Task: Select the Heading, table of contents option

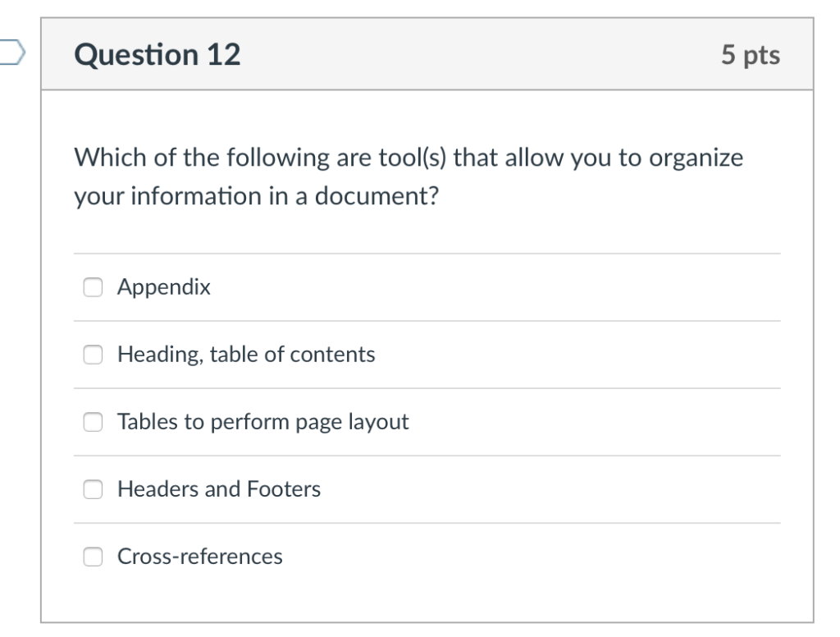Action: point(93,354)
